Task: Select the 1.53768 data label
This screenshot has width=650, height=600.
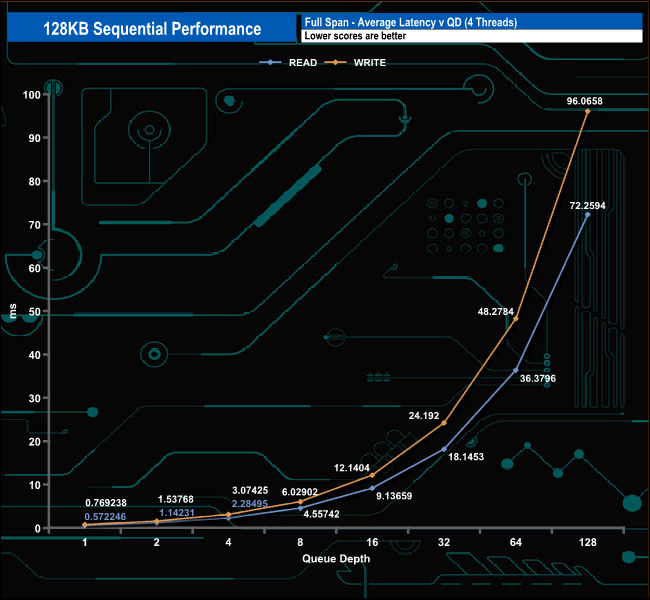Action: point(176,499)
